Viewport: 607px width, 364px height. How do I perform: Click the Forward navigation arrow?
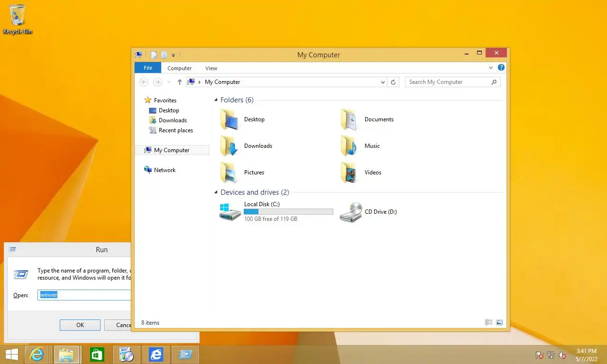coord(157,82)
